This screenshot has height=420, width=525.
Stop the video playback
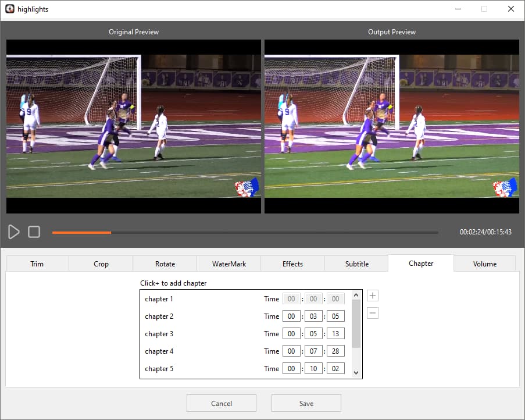(34, 232)
